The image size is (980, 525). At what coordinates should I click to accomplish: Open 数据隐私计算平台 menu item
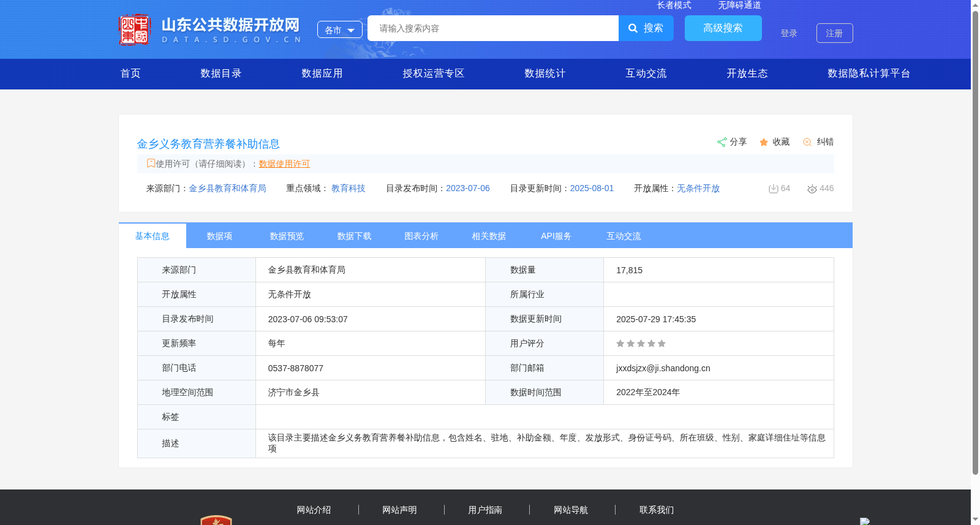pyautogui.click(x=869, y=74)
